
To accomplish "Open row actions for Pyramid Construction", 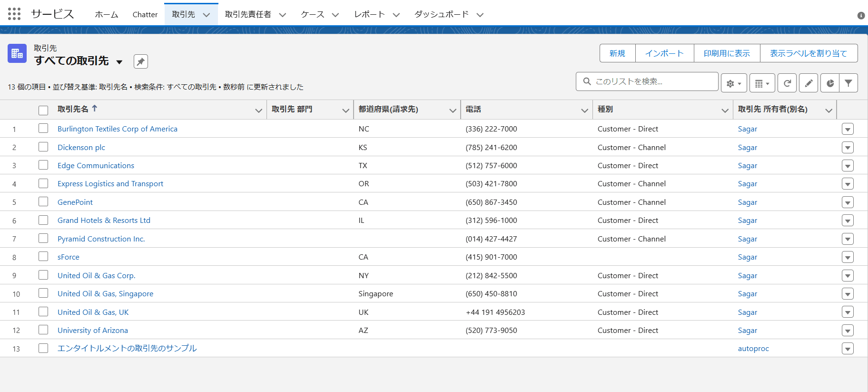I will pos(848,239).
